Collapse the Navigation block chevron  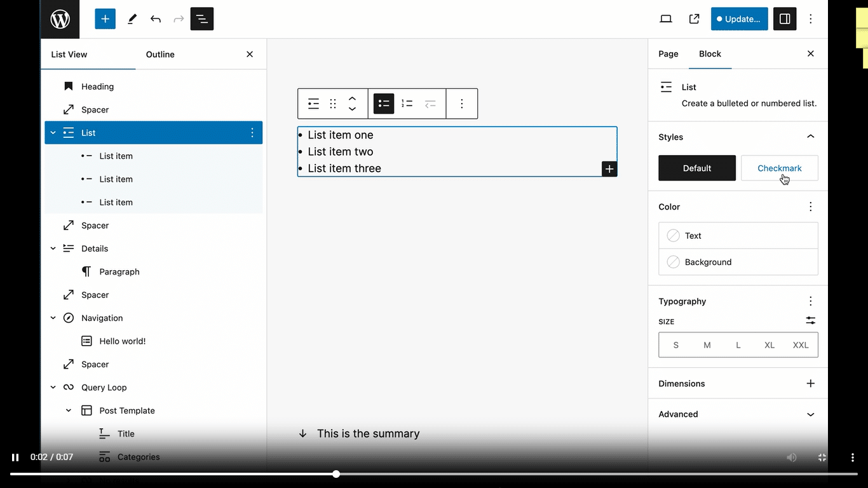coord(53,318)
